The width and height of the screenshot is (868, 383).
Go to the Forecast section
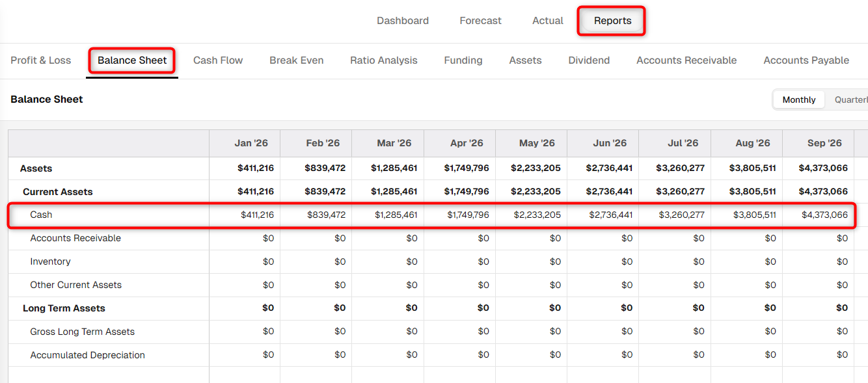pos(480,21)
